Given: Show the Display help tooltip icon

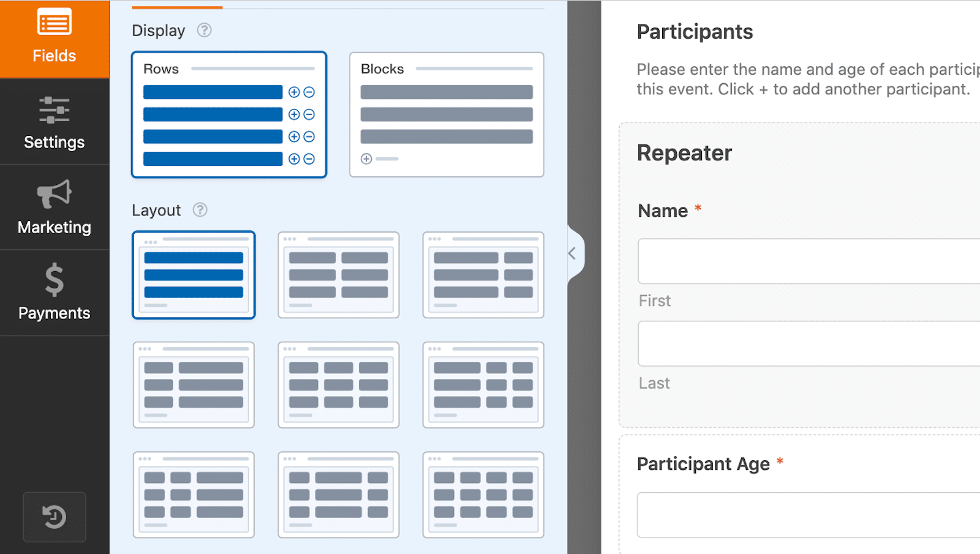Looking at the screenshot, I should pos(204,30).
